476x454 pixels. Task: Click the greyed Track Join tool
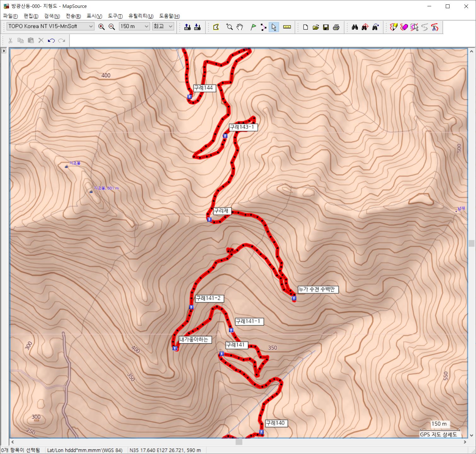(425, 27)
